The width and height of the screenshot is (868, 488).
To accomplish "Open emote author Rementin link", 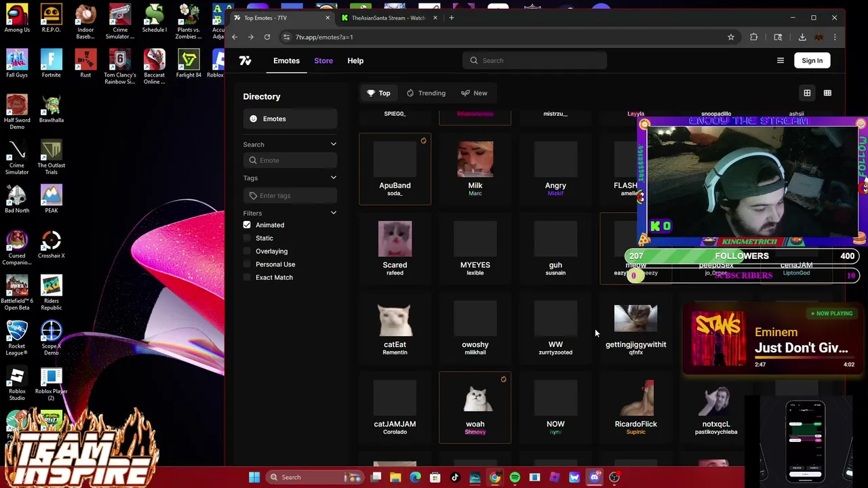I will [395, 352].
